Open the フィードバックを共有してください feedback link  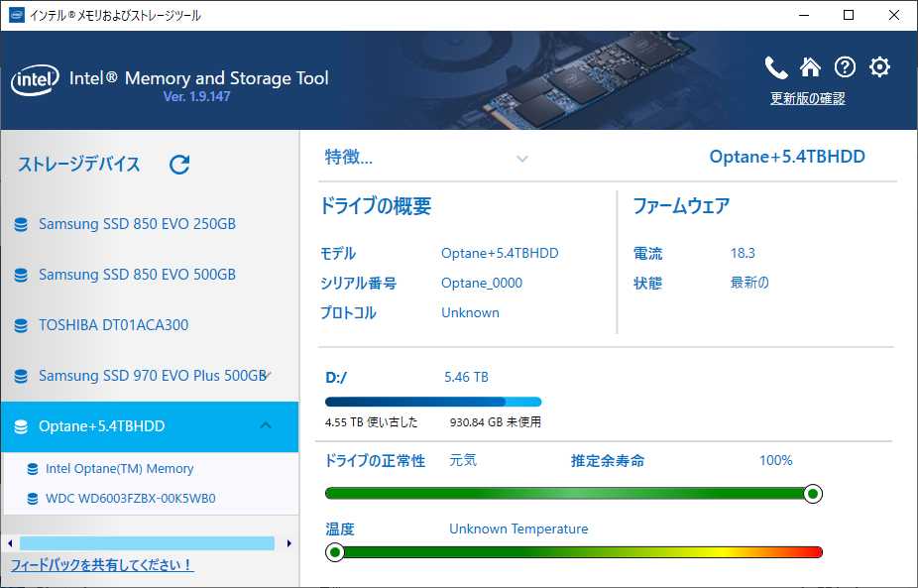(x=102, y=565)
